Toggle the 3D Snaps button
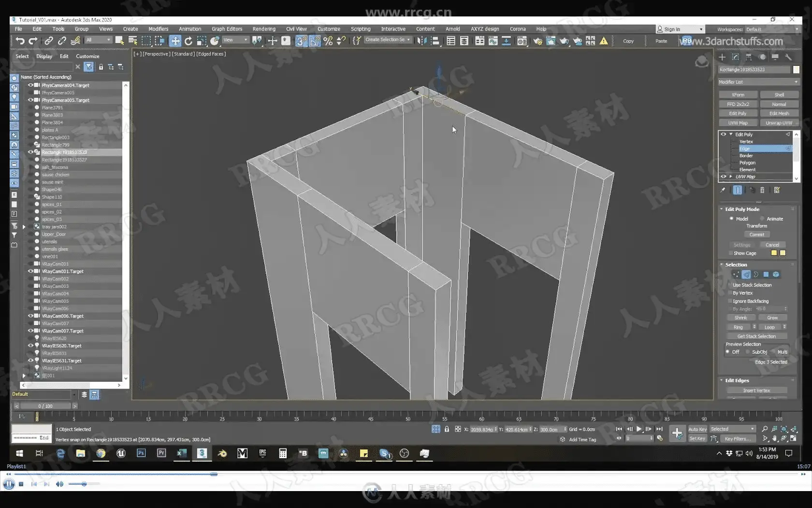 (x=302, y=41)
